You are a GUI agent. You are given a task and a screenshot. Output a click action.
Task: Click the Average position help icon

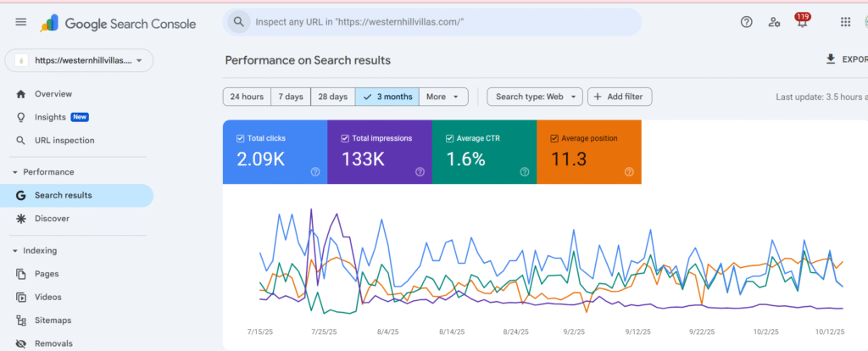coord(629,171)
